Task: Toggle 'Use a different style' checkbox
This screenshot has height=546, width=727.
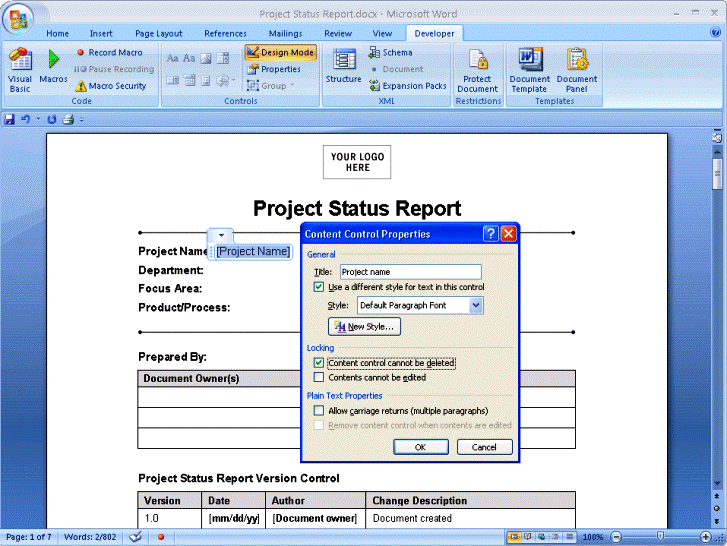Action: click(x=319, y=287)
